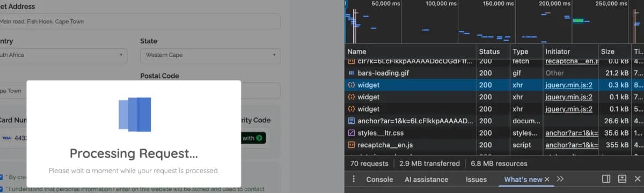
Task: Click the expand drawer icon beside the close X
Action: 622,179
